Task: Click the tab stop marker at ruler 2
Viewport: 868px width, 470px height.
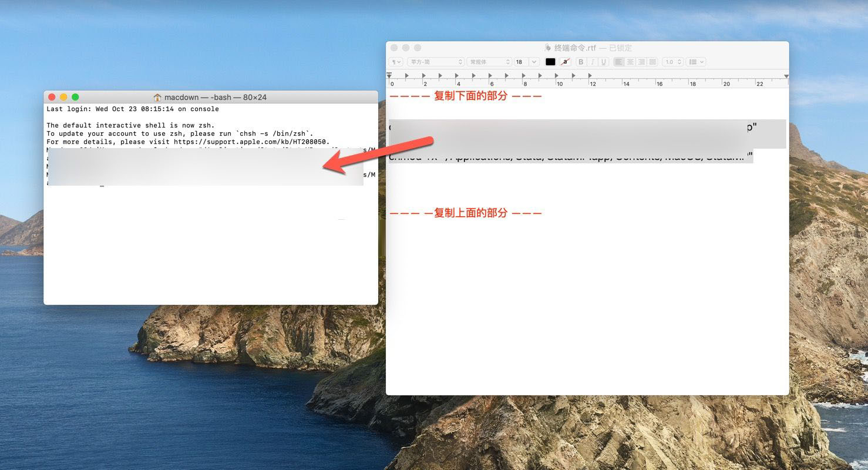Action: (423, 76)
